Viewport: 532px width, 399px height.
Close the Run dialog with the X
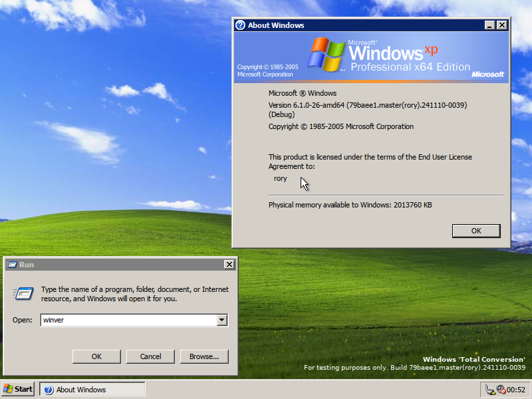(x=229, y=265)
